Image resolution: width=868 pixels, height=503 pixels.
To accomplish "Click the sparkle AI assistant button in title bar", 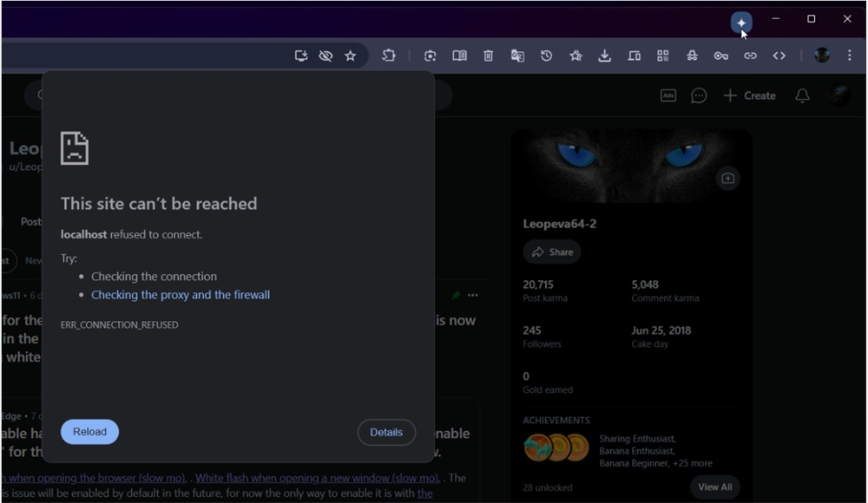I will point(740,23).
